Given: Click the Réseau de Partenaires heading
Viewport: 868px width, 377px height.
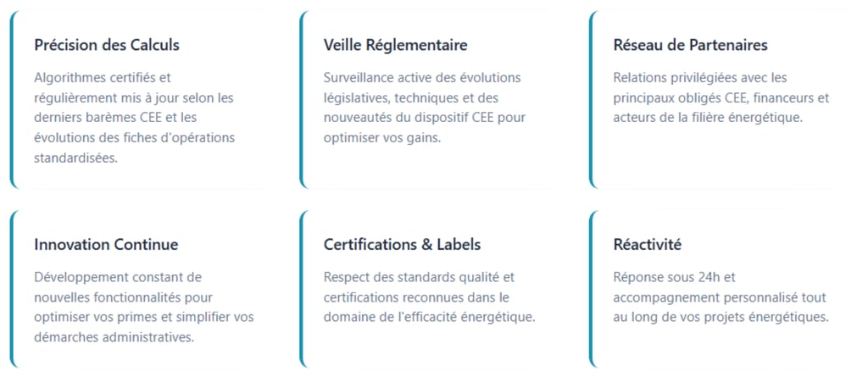Looking at the screenshot, I should point(690,45).
